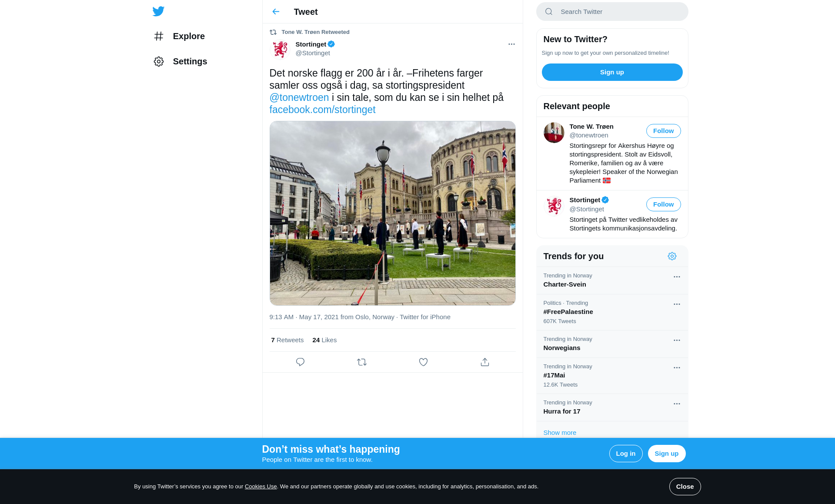Click the retweeted arrows icon above the tweet

click(273, 32)
